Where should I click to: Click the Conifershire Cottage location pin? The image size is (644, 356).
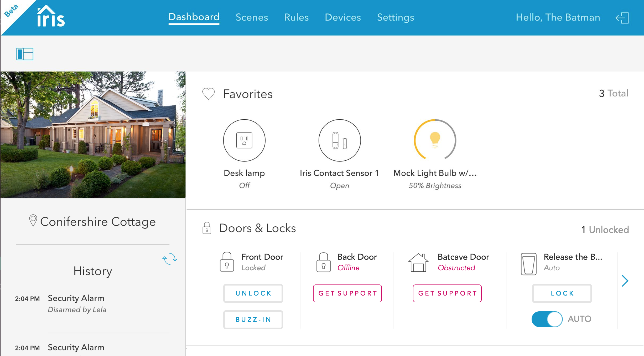(x=33, y=220)
